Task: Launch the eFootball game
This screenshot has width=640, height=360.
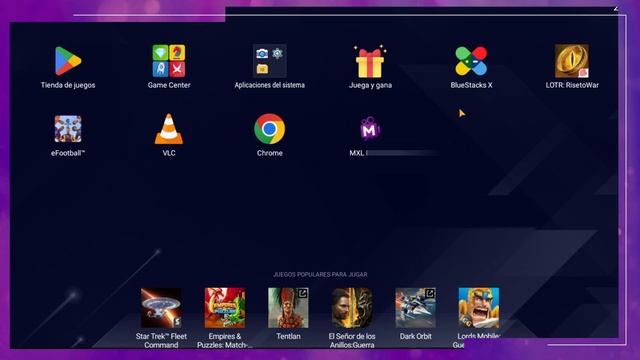Action: 68,129
